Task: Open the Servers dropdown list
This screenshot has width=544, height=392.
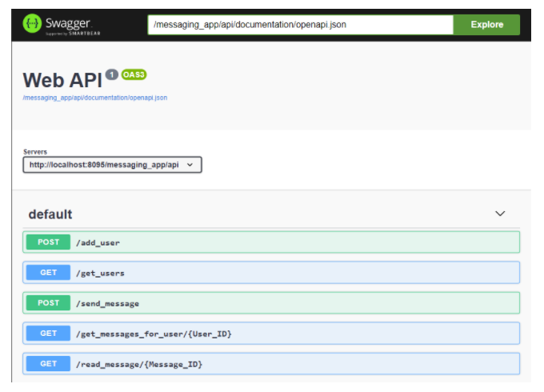Action: (112, 165)
